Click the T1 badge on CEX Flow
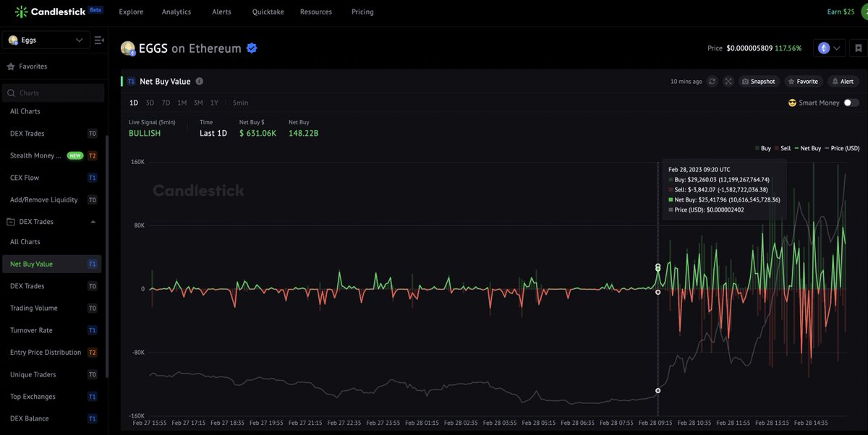The height and width of the screenshot is (435, 868). (92, 178)
